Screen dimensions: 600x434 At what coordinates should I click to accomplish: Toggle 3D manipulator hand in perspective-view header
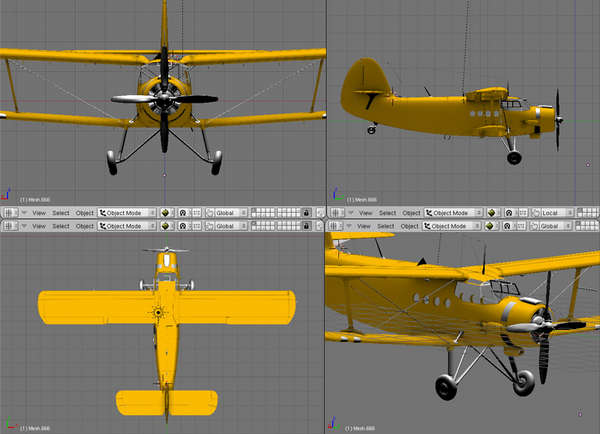(534, 226)
